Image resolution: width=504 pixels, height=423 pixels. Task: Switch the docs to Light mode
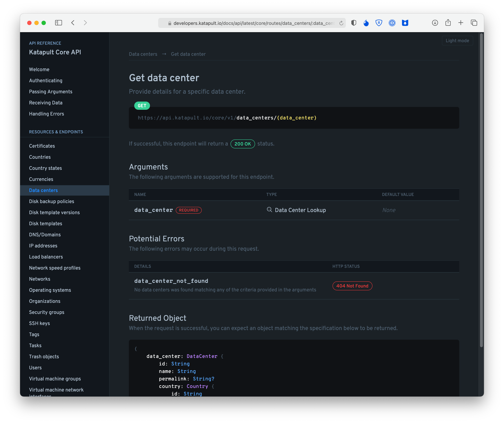coord(457,41)
